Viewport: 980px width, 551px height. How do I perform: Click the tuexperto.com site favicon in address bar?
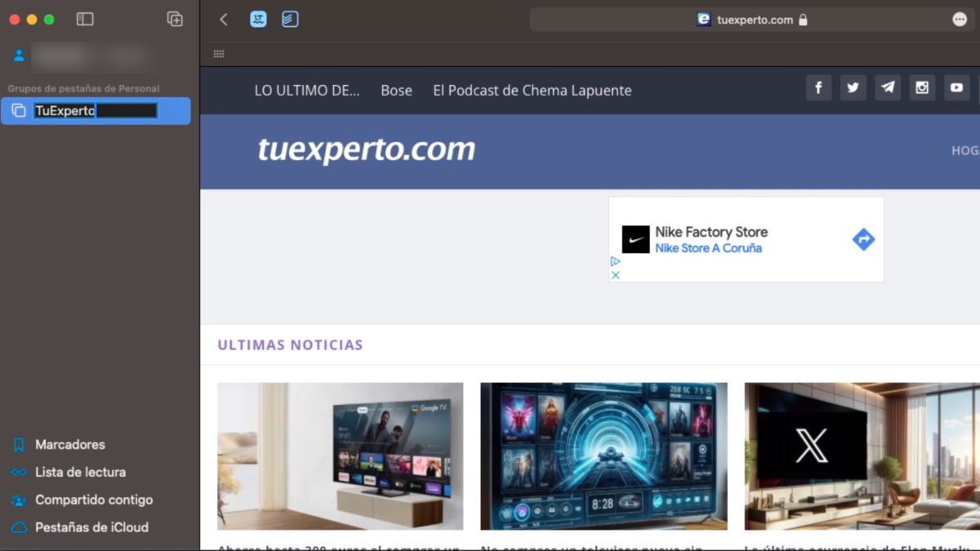704,20
